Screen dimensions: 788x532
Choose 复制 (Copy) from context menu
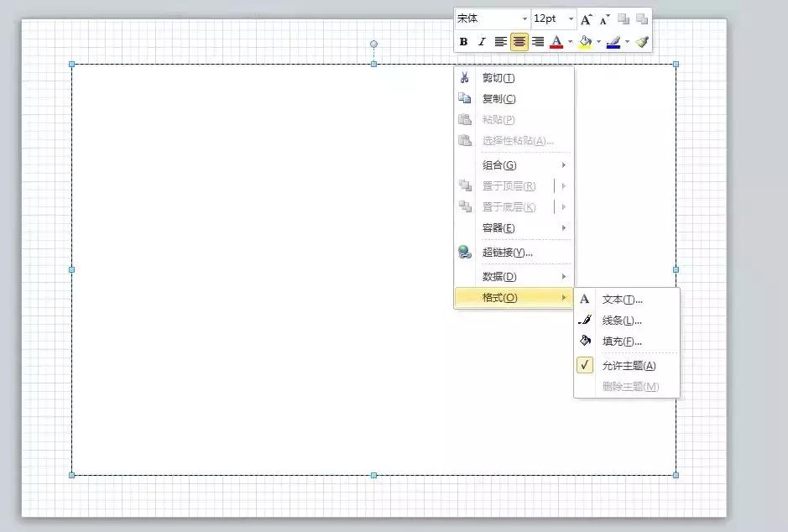tap(498, 99)
